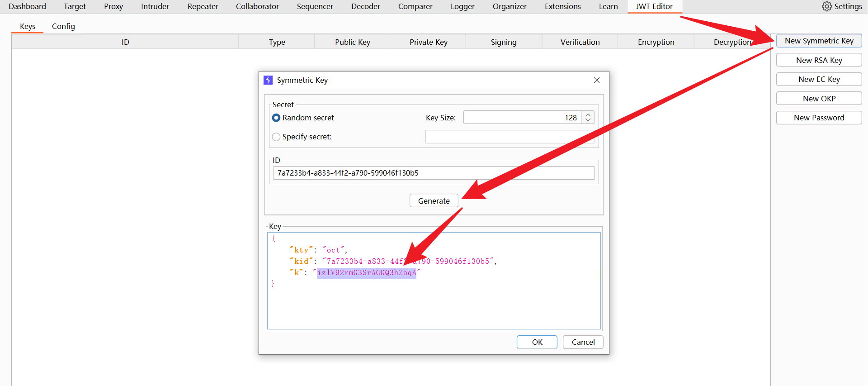Create a New EC Key
Image resolution: width=868 pixels, height=386 pixels.
point(819,79)
